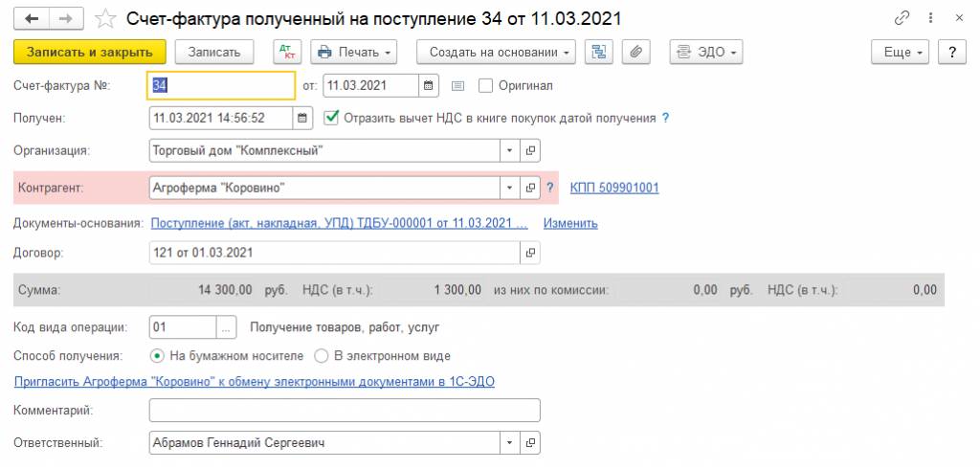Image resolution: width=980 pixels, height=469 pixels.
Task: Open document structure report icon
Action: coord(599,52)
